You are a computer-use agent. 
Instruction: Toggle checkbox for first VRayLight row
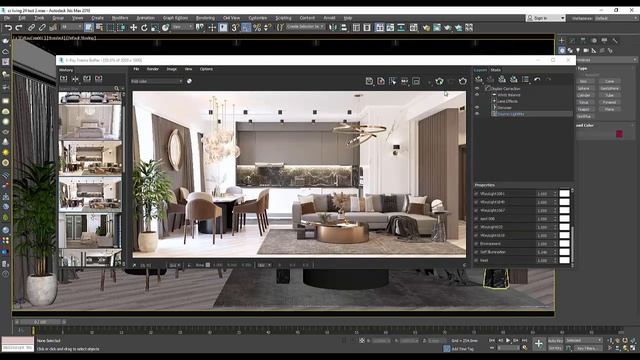pos(476,194)
